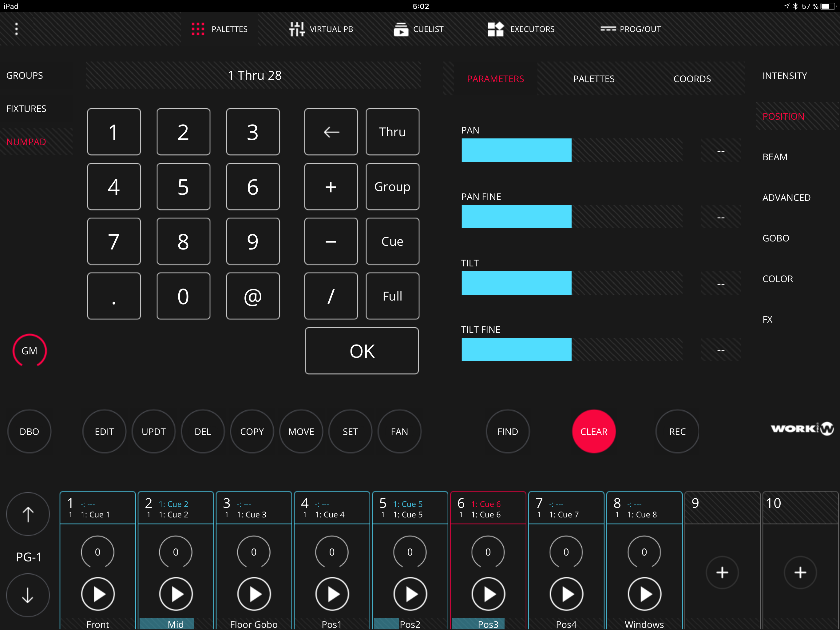
Task: Select the GOBO parameter category
Action: click(x=775, y=238)
